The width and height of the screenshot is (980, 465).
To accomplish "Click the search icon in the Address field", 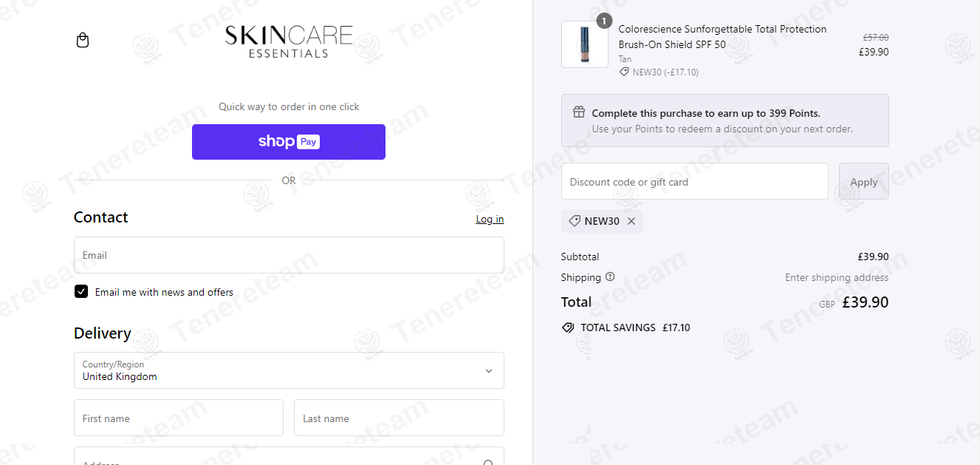I will (x=488, y=462).
